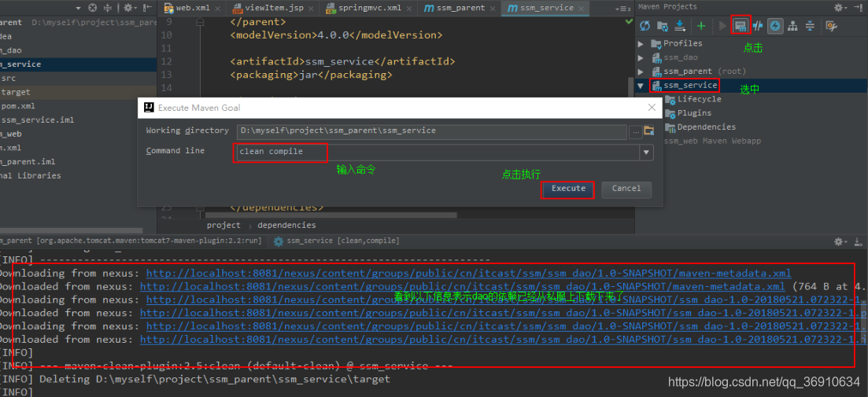Collapse the ssm_service Maven node
This screenshot has height=397, width=868.
click(x=641, y=86)
